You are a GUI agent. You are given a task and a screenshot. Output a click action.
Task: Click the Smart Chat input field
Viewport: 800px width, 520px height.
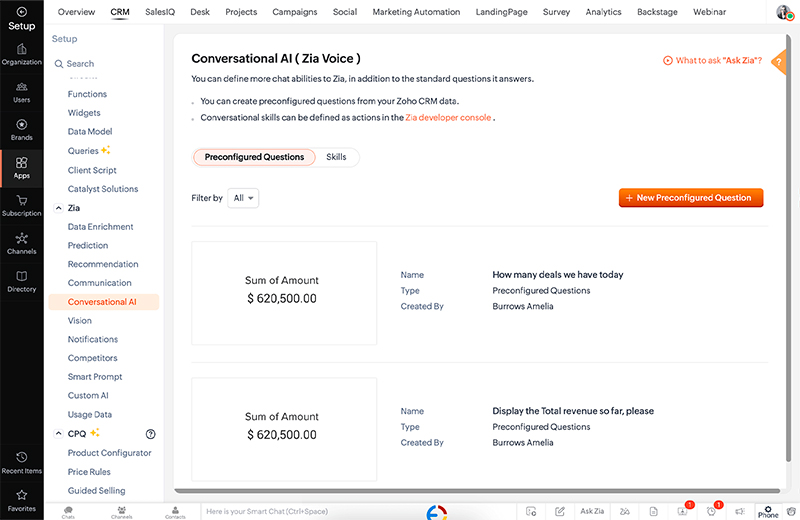coord(300,512)
